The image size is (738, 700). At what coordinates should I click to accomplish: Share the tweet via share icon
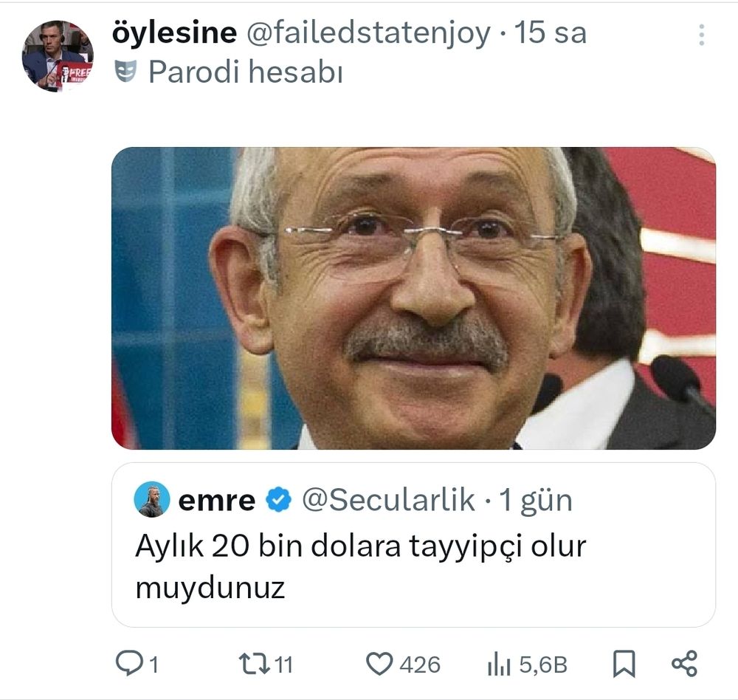(x=684, y=664)
